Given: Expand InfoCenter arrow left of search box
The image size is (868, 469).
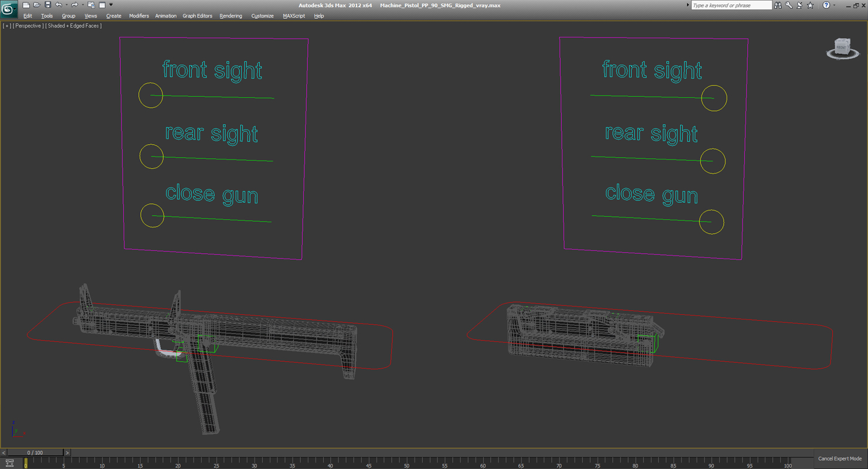Looking at the screenshot, I should pyautogui.click(x=688, y=5).
